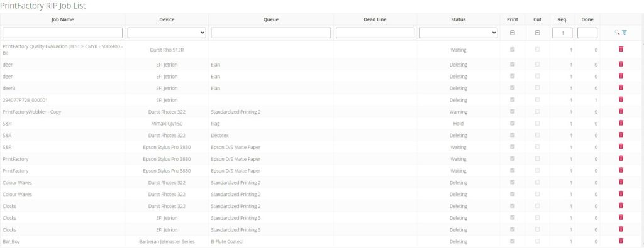Toggle Cut checkbox for Mimaki CJV150 job

click(x=537, y=123)
